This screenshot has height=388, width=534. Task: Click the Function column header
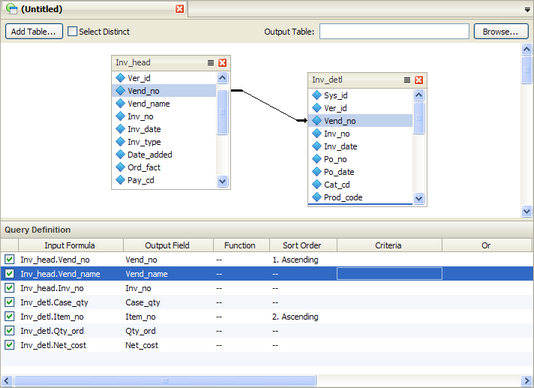point(241,245)
